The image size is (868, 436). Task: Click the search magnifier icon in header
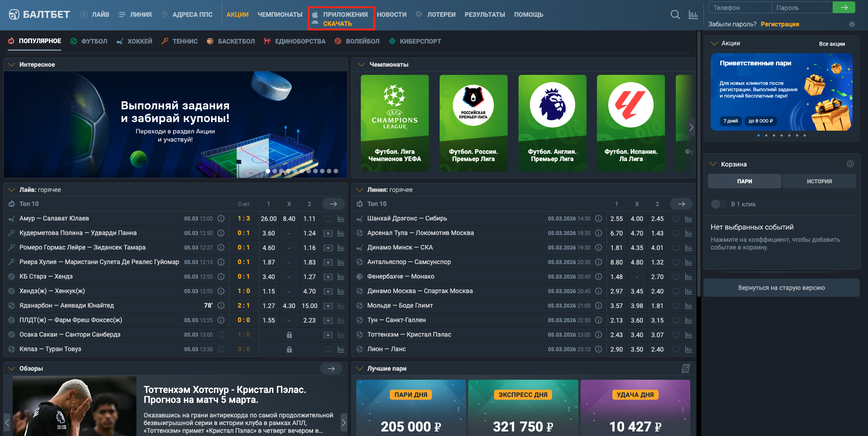[675, 15]
